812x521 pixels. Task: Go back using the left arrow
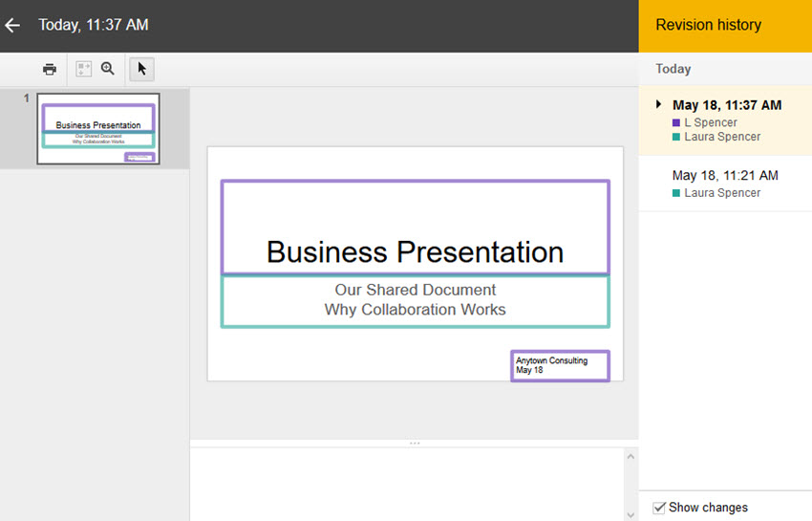pos(11,25)
